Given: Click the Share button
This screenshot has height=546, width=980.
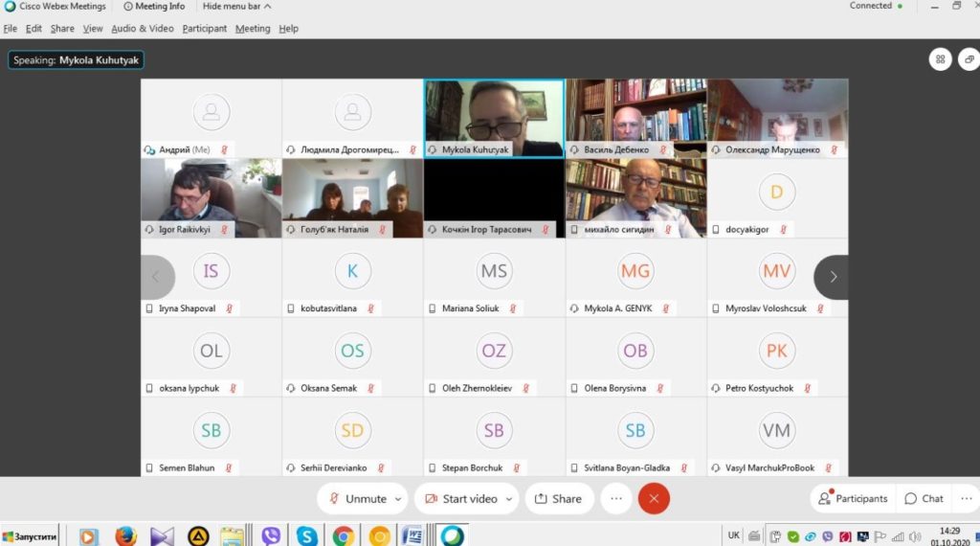Looking at the screenshot, I should pos(558,498).
